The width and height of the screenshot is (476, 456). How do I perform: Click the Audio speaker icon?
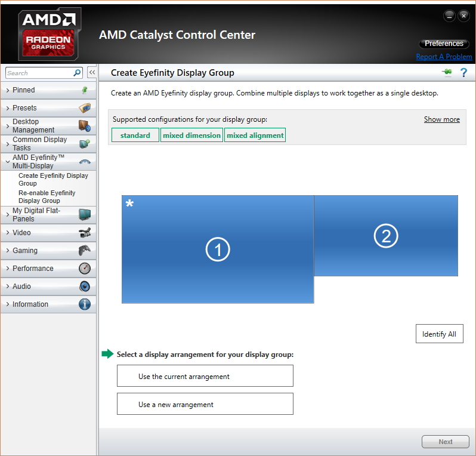[x=85, y=286]
